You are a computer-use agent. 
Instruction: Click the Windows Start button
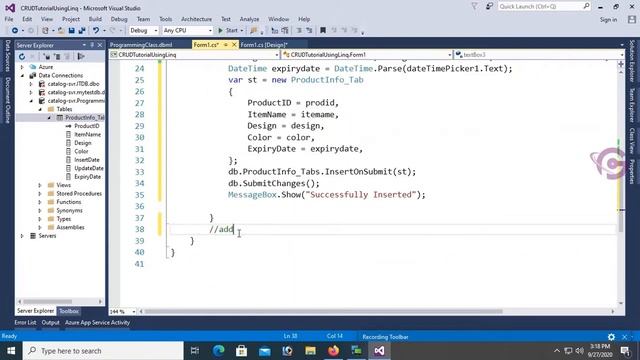point(11,351)
